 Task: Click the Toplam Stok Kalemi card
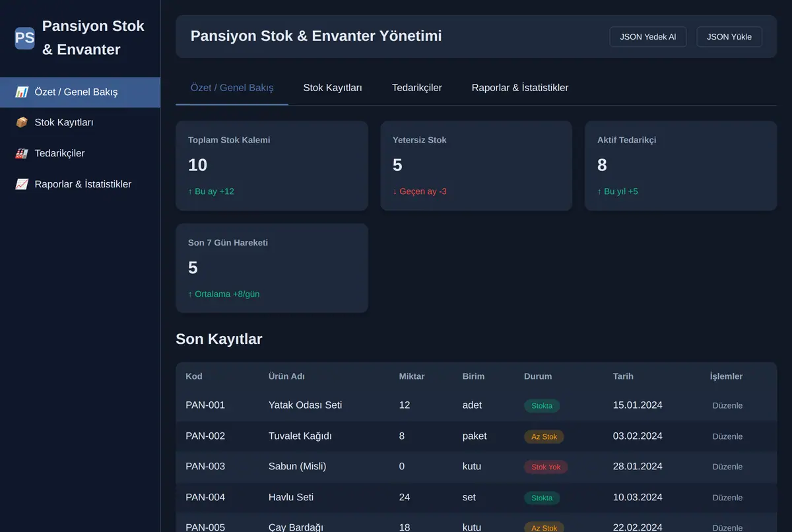point(272,166)
